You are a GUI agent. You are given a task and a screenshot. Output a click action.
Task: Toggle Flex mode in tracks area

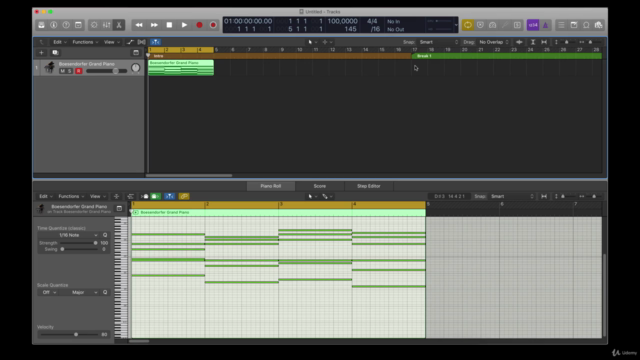click(x=142, y=42)
